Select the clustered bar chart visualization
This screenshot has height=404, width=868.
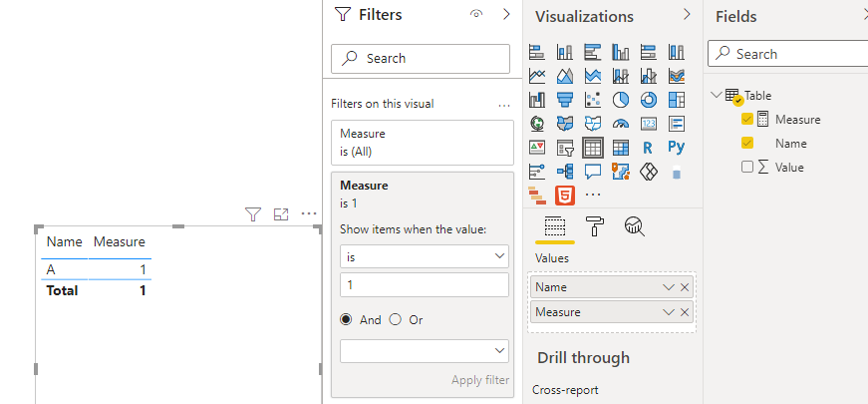[593, 52]
